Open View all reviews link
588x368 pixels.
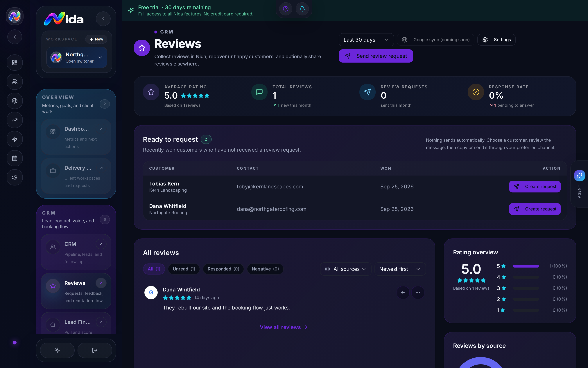284,327
